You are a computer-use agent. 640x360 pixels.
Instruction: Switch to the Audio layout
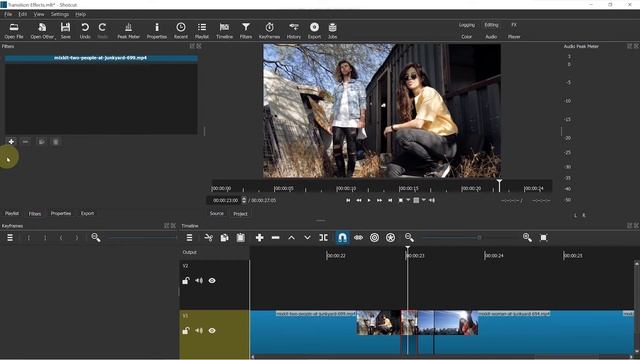491,37
